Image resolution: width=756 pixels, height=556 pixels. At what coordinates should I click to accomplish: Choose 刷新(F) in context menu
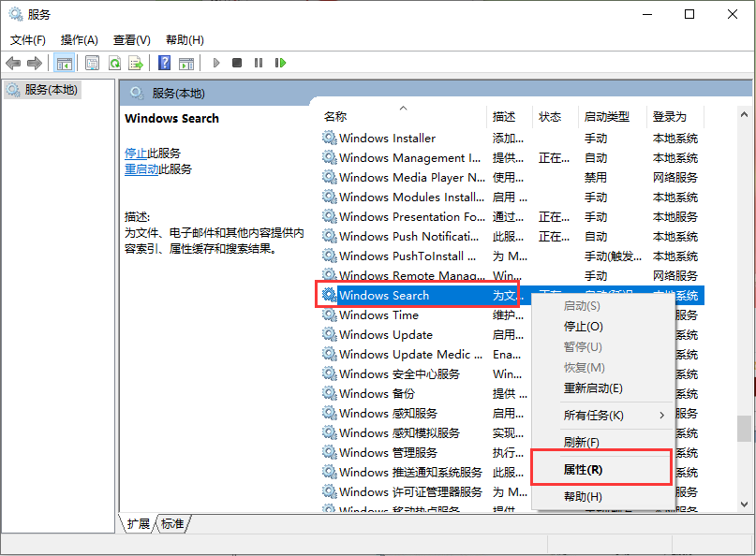(602, 442)
